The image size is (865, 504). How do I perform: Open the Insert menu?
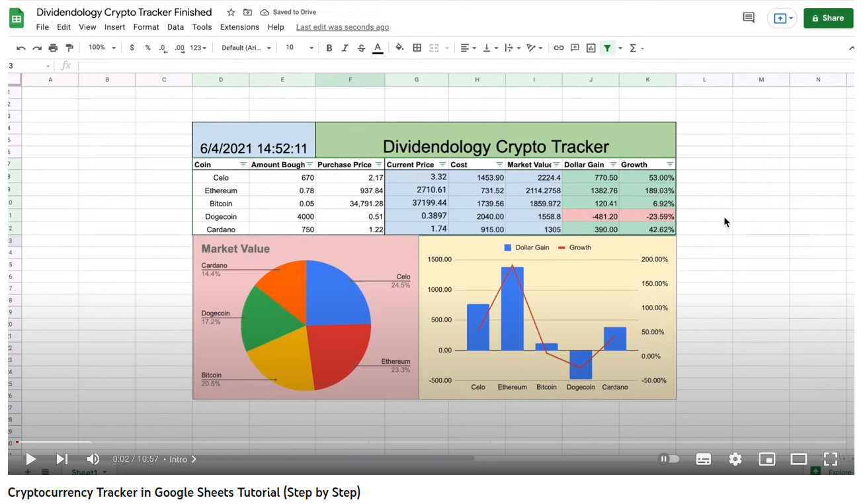(114, 27)
